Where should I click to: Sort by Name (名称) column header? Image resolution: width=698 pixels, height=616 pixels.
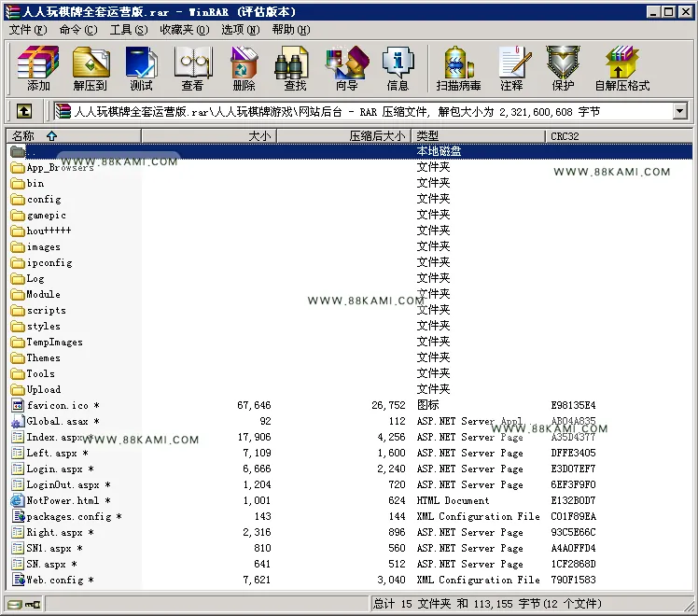tap(74, 135)
